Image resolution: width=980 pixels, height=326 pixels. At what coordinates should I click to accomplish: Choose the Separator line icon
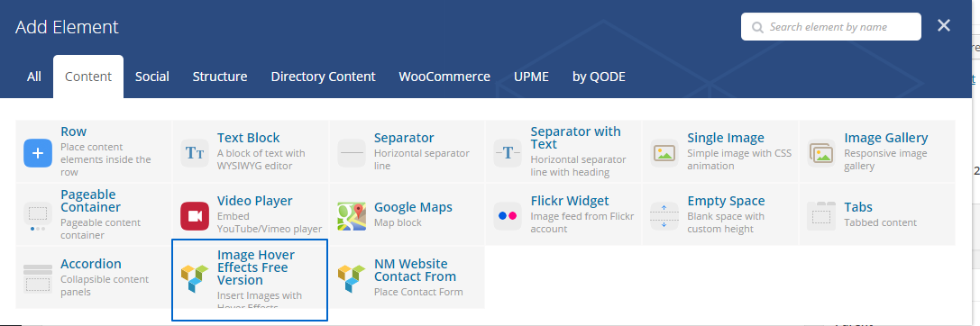coord(352,153)
